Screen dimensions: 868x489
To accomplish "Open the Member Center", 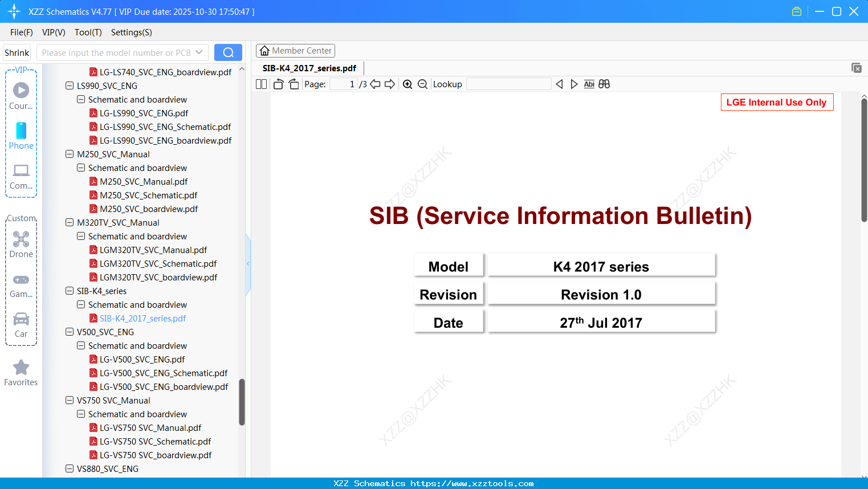I will 295,51.
